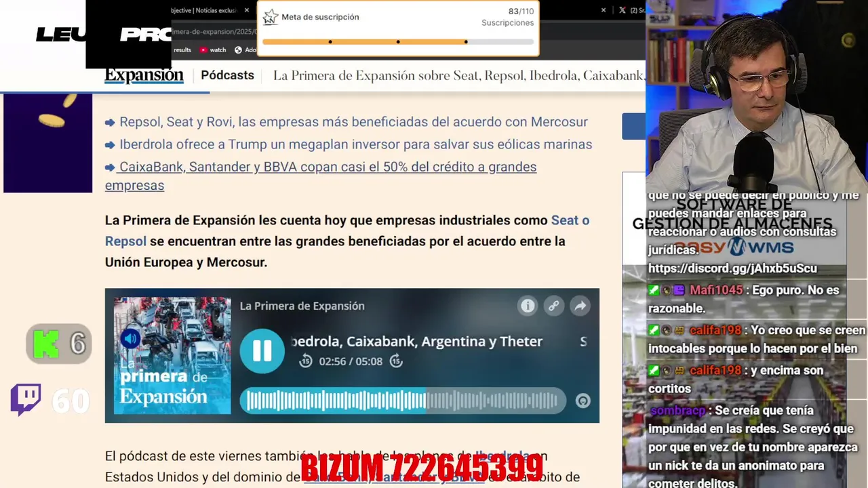This screenshot has width=868, height=488.
Task: Click califa198's 'y encima son' message name
Action: tap(715, 371)
